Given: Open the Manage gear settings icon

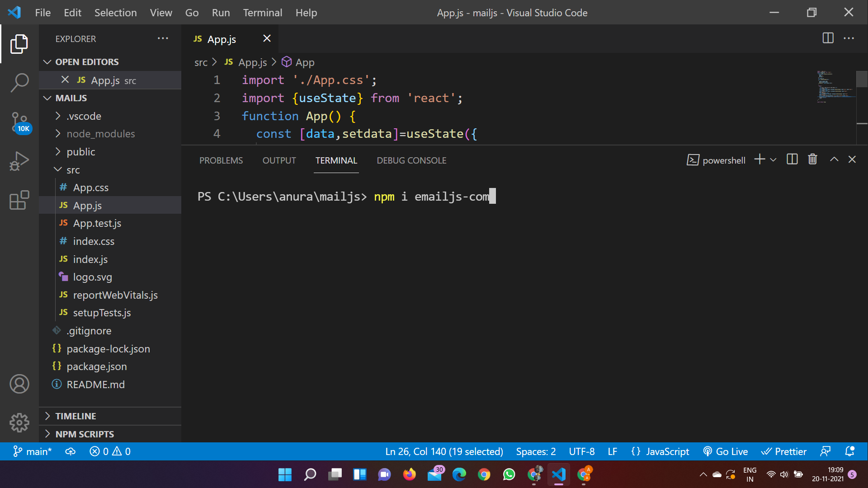Looking at the screenshot, I should click(19, 422).
